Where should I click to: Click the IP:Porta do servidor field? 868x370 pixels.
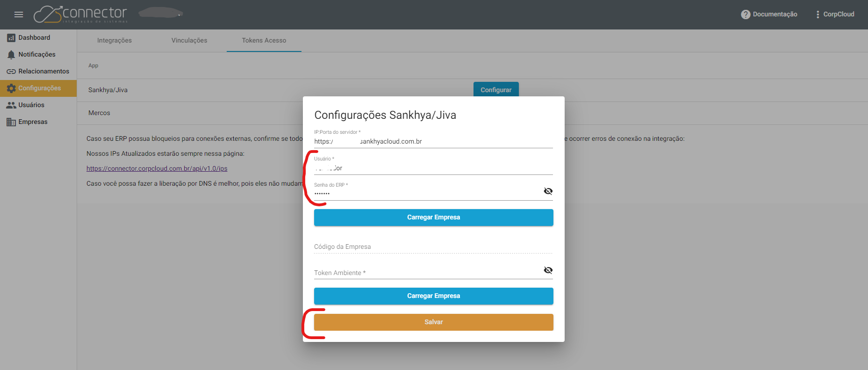pyautogui.click(x=433, y=141)
